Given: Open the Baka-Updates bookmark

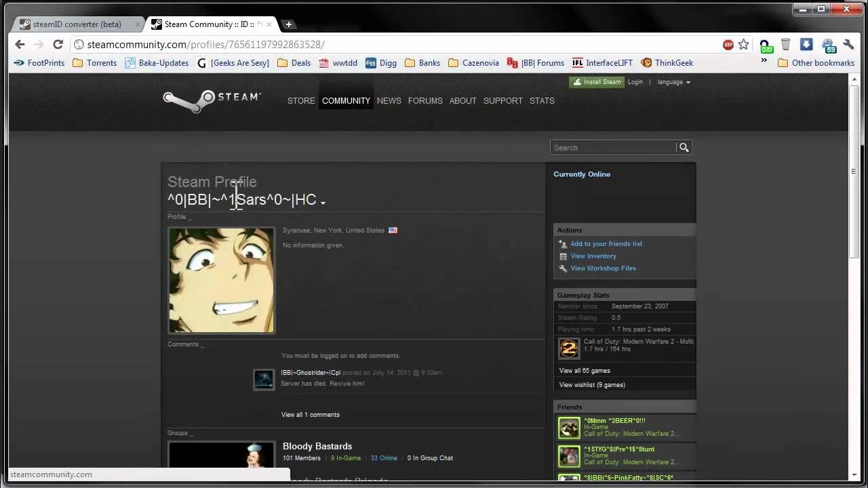Looking at the screenshot, I should (157, 63).
